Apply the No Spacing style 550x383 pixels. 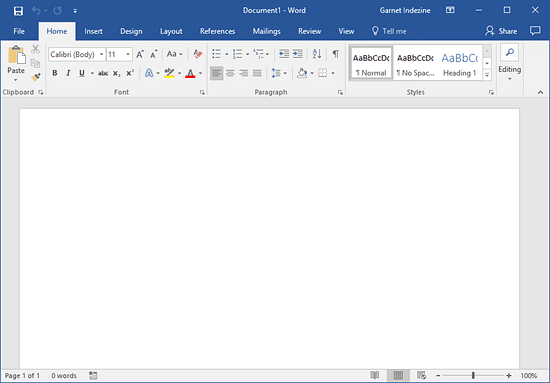tap(415, 63)
